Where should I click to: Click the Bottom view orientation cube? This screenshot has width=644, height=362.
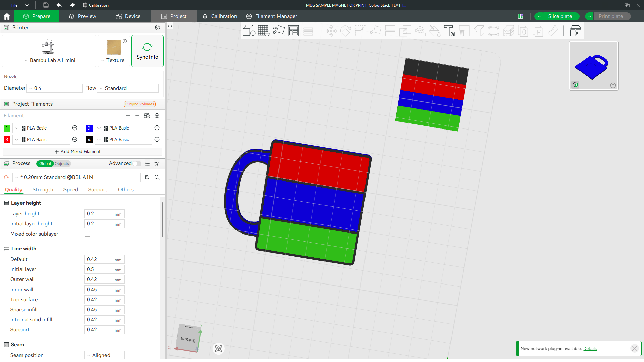(x=188, y=338)
